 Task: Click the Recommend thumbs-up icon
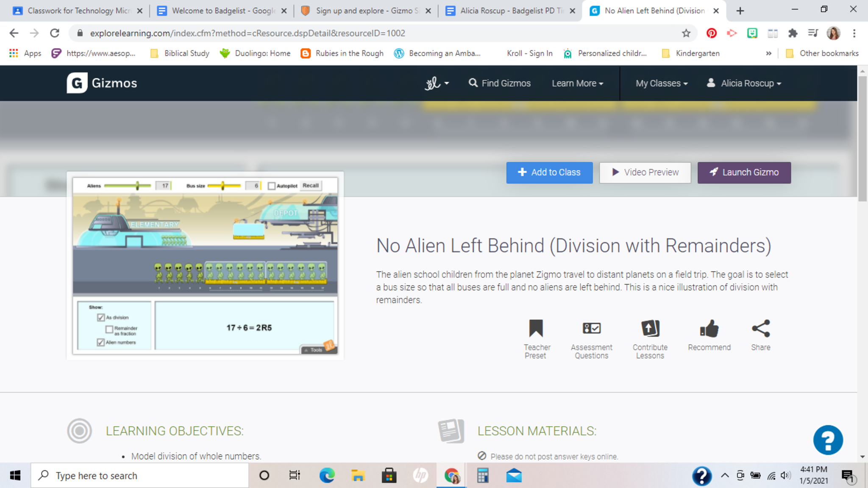tap(709, 329)
